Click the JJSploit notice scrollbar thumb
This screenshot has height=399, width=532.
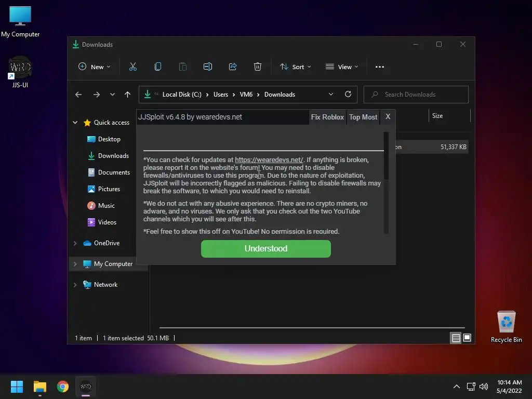point(386,156)
